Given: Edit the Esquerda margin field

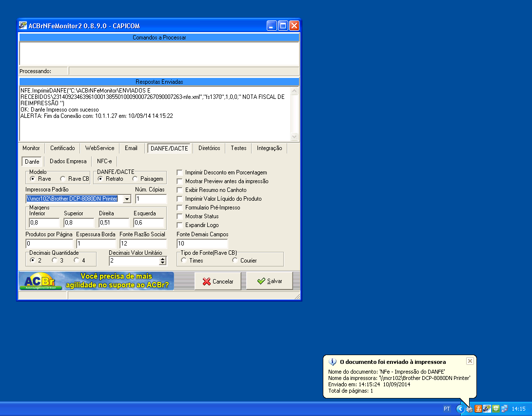Looking at the screenshot, I should pos(149,223).
